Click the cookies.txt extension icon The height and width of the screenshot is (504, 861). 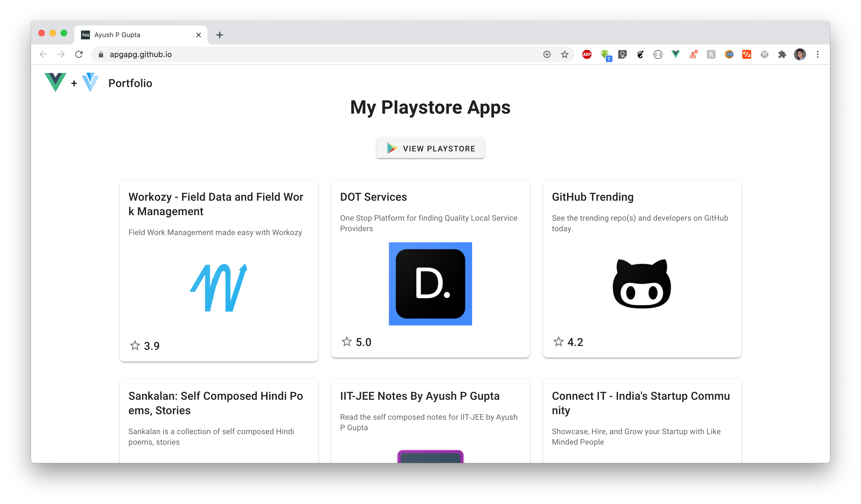pos(729,54)
